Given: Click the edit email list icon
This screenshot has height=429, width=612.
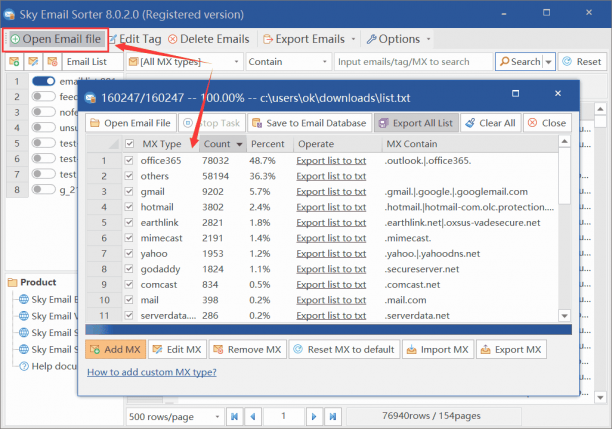Looking at the screenshot, I should point(33,62).
